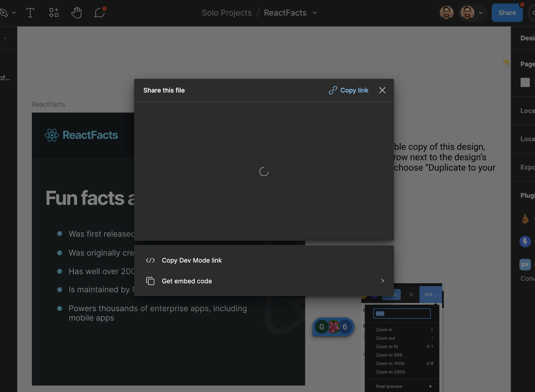
Task: Open the Resources components tool
Action: pos(54,13)
